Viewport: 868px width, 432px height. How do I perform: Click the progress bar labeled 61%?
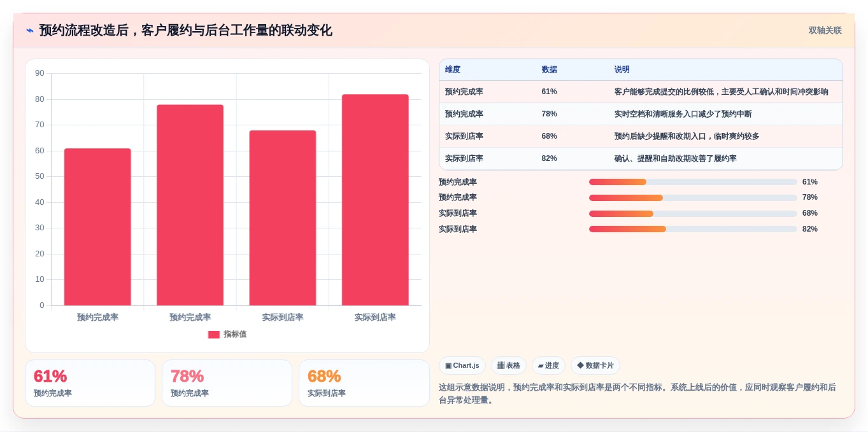click(693, 182)
